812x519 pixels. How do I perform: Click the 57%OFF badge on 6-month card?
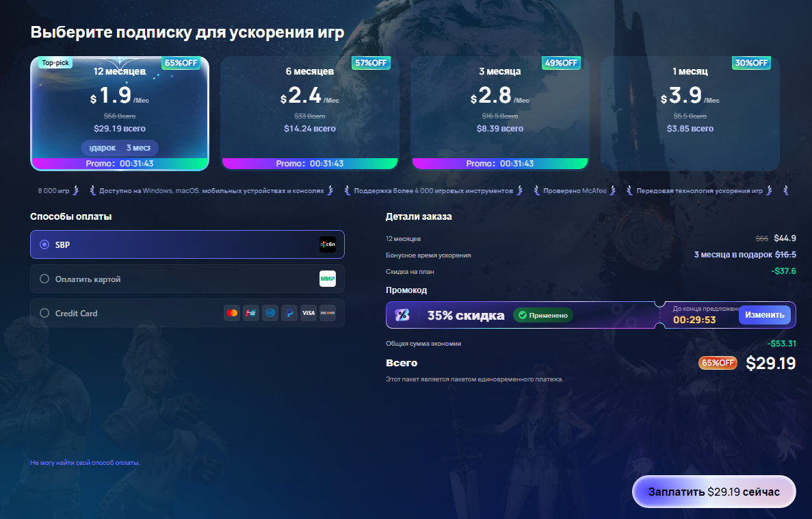coord(371,63)
